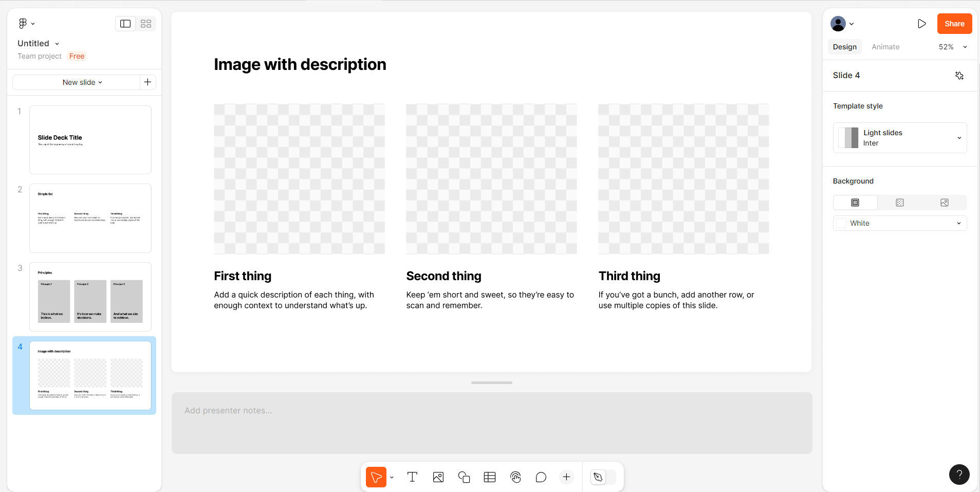Choose solid fill background type

(x=855, y=203)
